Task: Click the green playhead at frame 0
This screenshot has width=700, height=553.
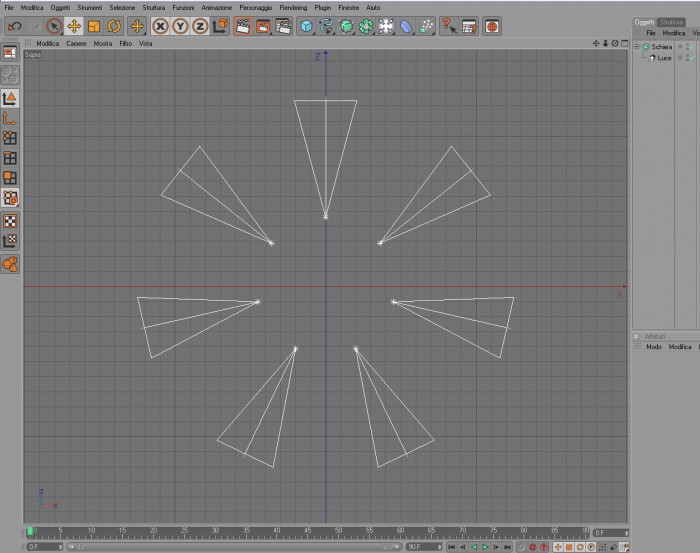Action: click(30, 531)
